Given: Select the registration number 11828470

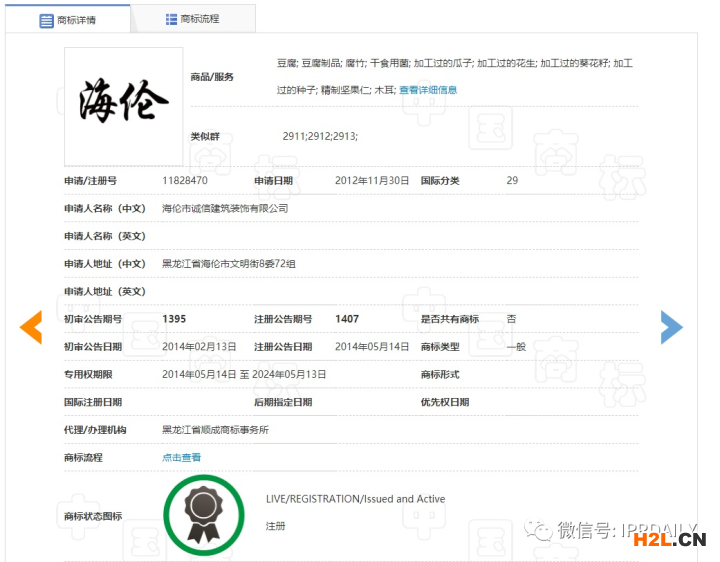Looking at the screenshot, I should 185,181.
